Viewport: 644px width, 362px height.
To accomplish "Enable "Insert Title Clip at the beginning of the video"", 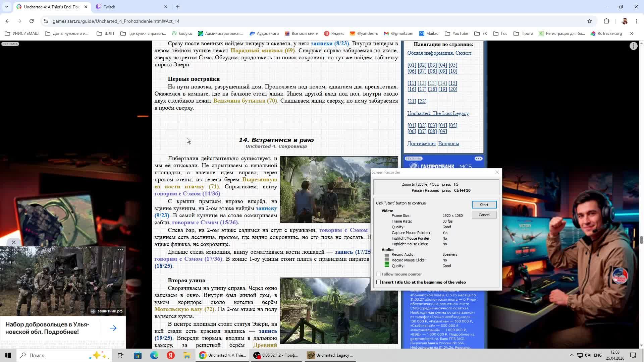I will pyautogui.click(x=379, y=282).
